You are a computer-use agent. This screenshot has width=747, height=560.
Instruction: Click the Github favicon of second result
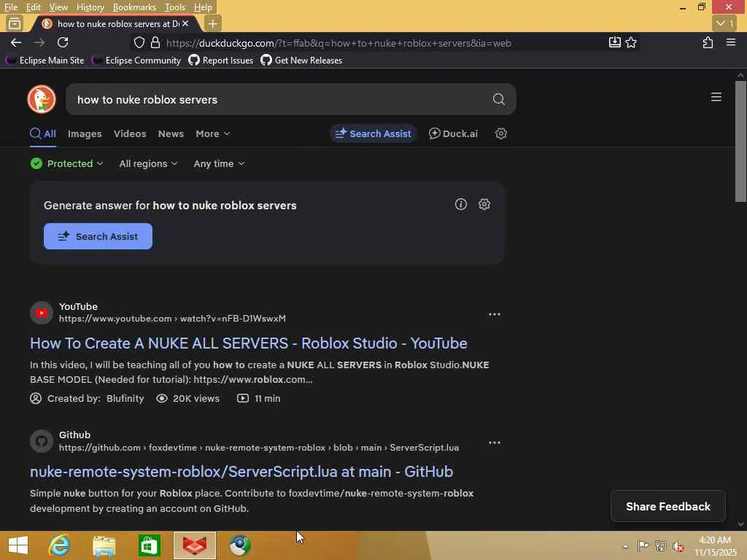42,441
